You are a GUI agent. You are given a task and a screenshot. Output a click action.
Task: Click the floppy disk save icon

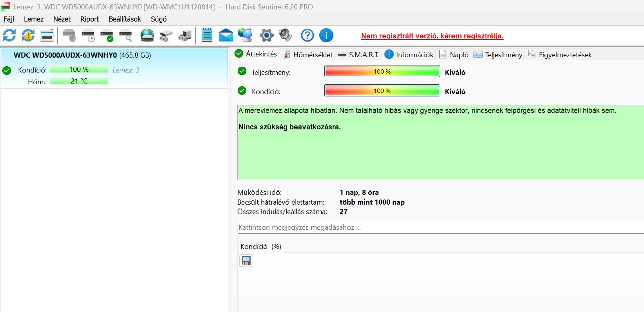246,261
